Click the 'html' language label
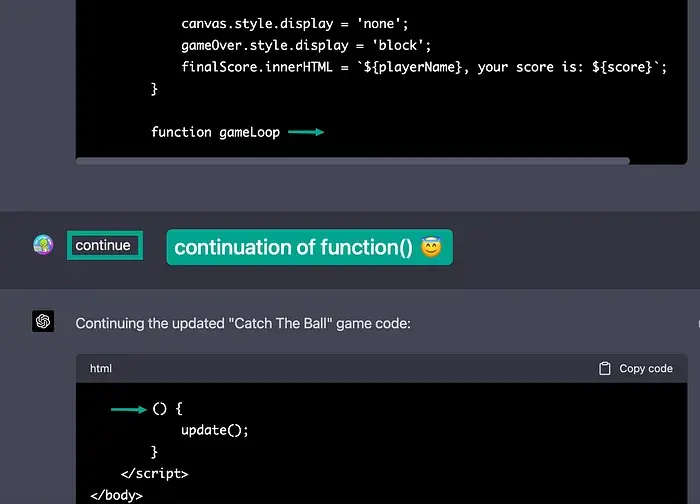The height and width of the screenshot is (504, 700). point(101,368)
